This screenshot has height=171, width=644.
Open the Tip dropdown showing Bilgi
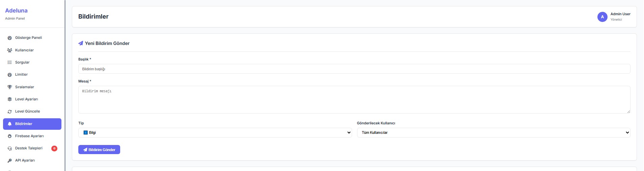215,132
